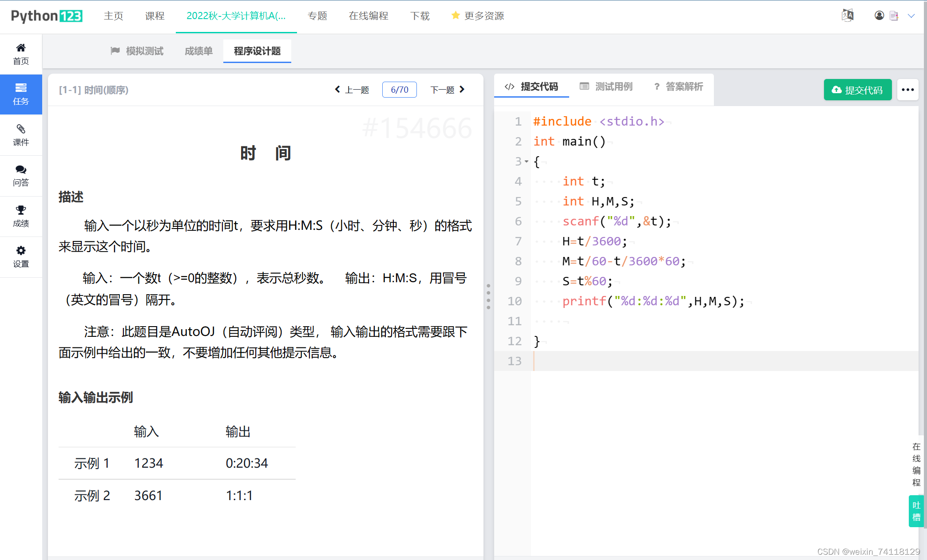Click the green 提交代码 submit button
The image size is (927, 560).
(x=857, y=90)
